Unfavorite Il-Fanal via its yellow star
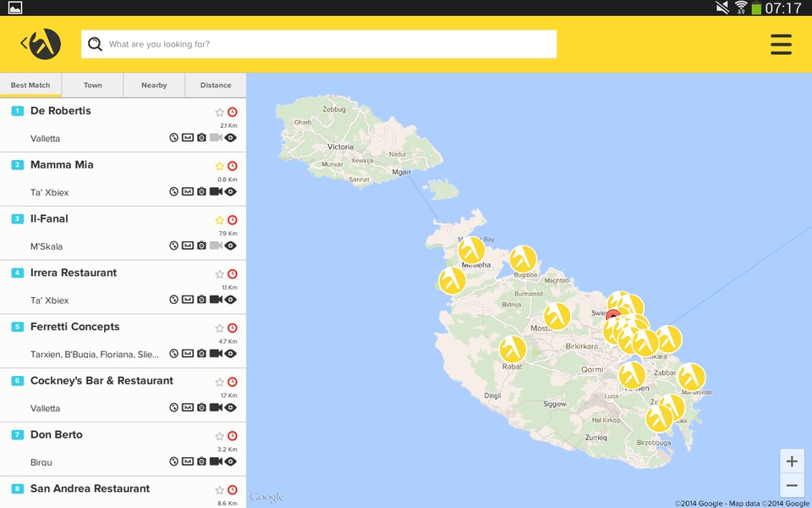This screenshot has height=508, width=812. (220, 220)
